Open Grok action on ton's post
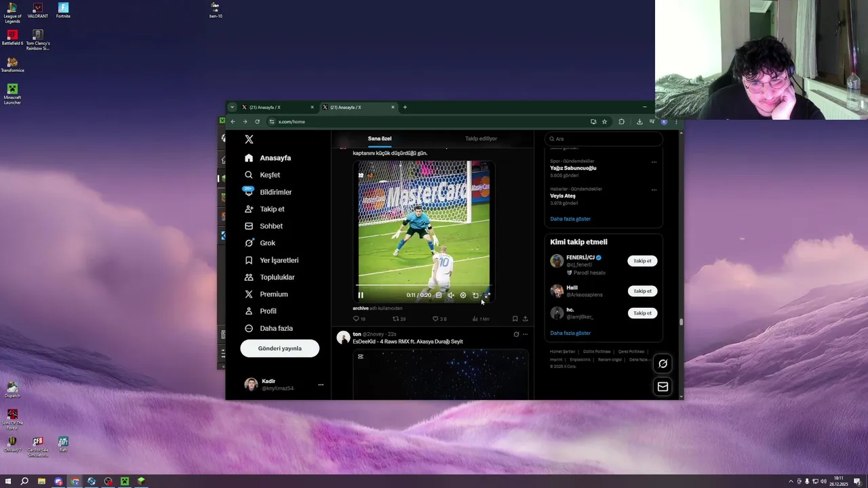This screenshot has width=868, height=488. 516,334
